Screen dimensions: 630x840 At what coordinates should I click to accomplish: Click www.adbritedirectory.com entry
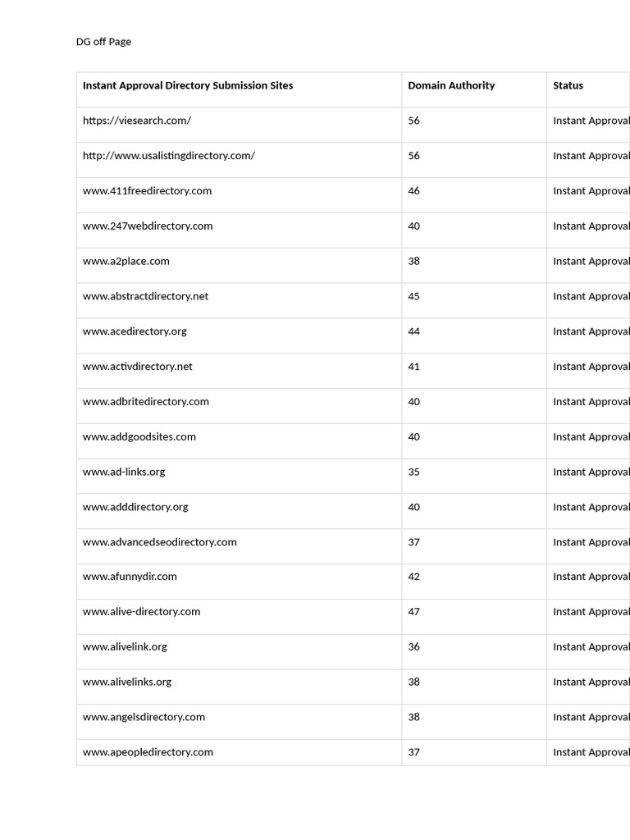(145, 402)
